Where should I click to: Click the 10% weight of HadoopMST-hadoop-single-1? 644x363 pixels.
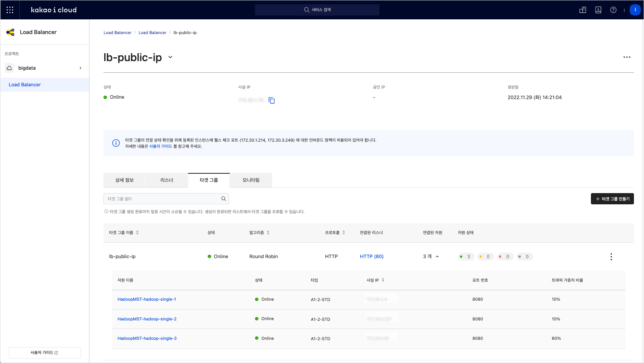[556, 300]
